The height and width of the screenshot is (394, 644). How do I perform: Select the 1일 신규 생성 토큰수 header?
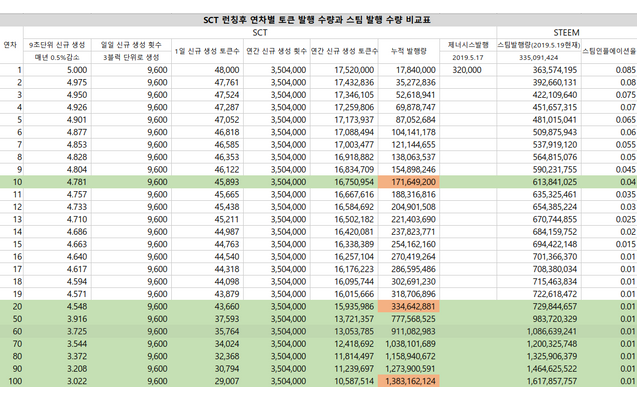207,51
